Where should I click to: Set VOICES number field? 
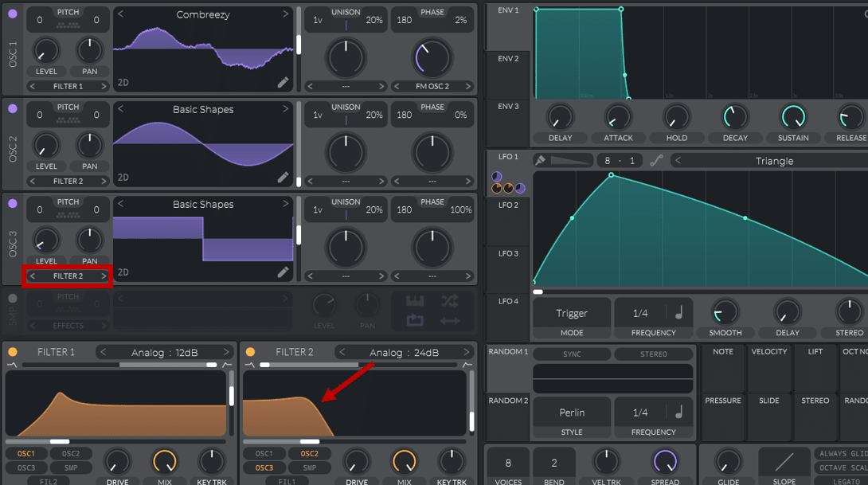tap(508, 463)
